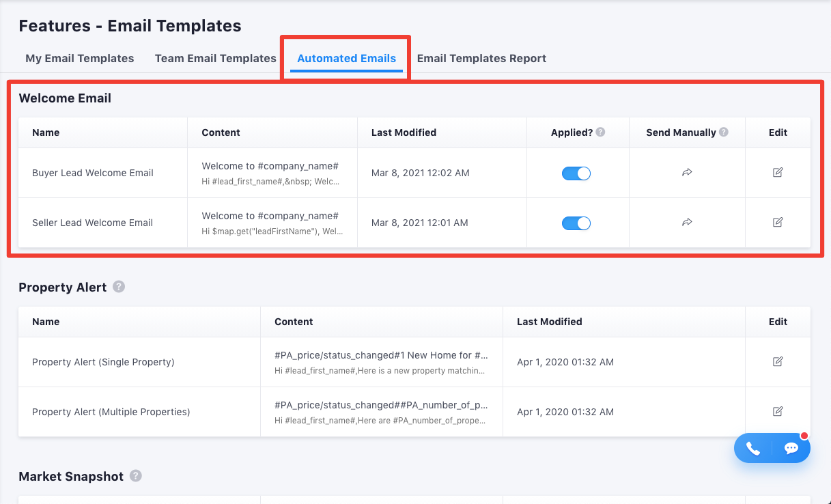The image size is (831, 504).
Task: Click Last Modified header in Welcome Email table
Action: click(404, 132)
